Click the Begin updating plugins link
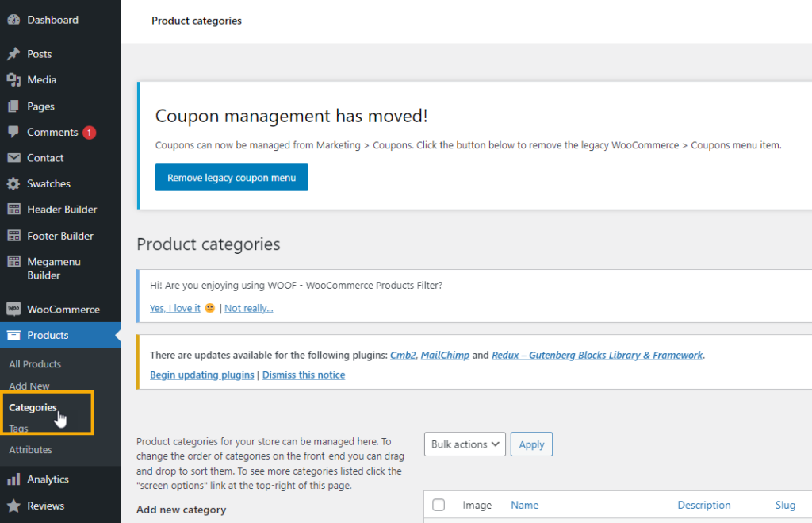Viewport: 812px width, 523px height. tap(201, 375)
